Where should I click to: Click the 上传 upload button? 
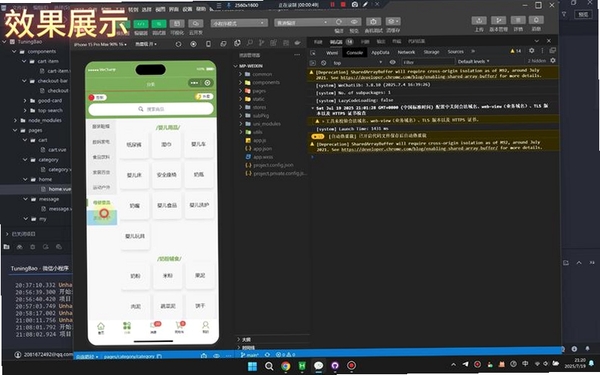pyautogui.click(x=479, y=20)
